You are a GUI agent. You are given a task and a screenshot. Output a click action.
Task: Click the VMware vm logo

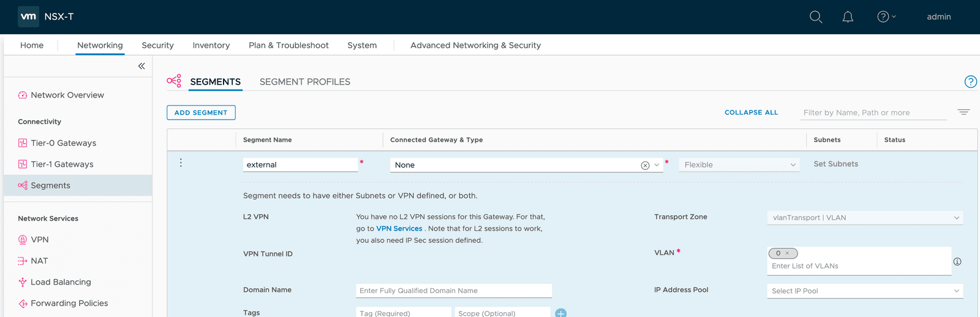click(x=28, y=17)
